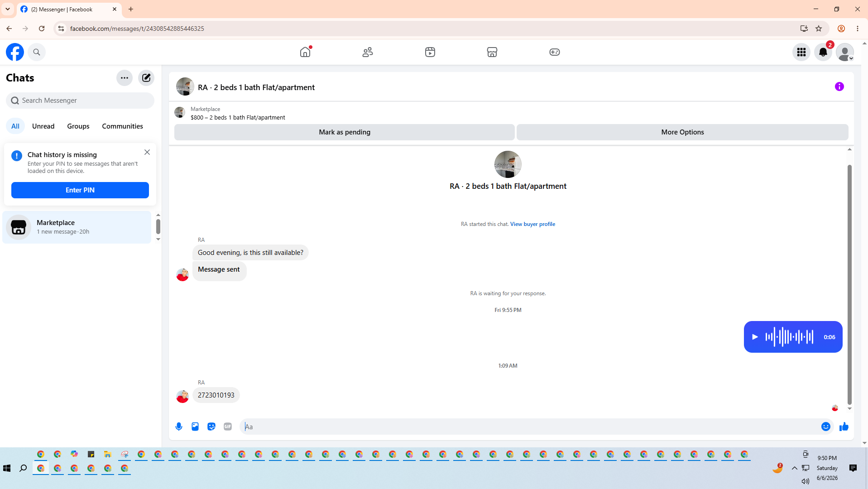This screenshot has width=868, height=489.
Task: Click the conversation scrollbar
Action: [x=849, y=284]
